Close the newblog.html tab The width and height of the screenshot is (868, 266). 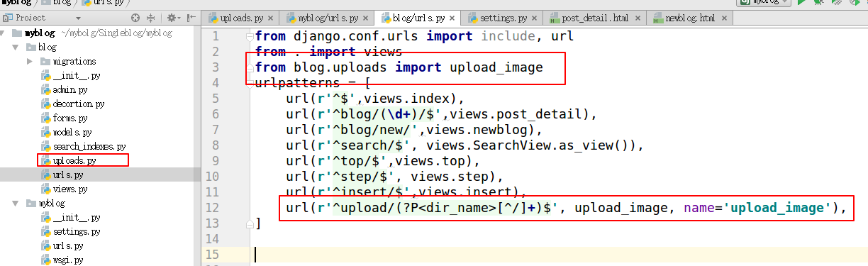[723, 18]
